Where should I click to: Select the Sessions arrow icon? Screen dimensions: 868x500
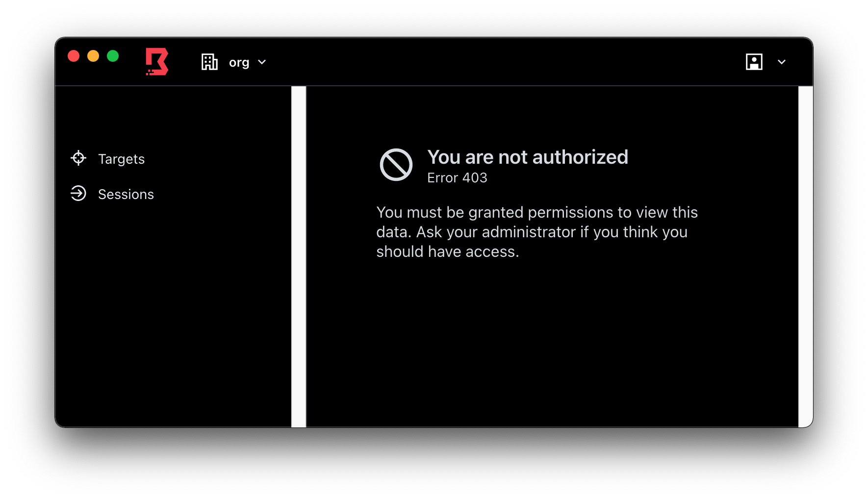(78, 194)
